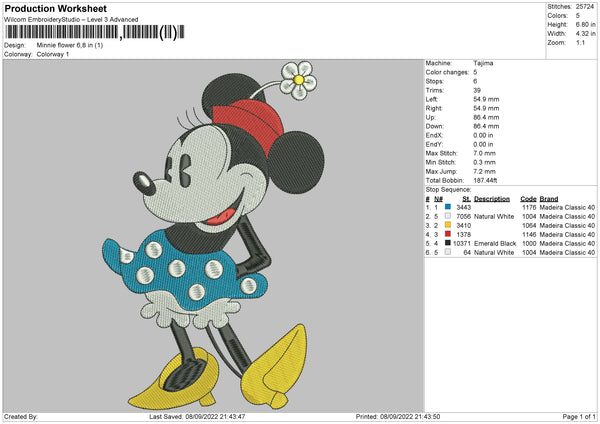
Task: Choose the yellow thread swatch coded 1064
Action: [447, 225]
